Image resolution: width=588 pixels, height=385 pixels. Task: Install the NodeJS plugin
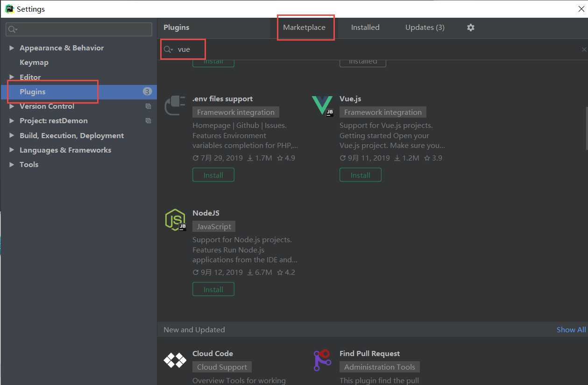[x=213, y=289]
